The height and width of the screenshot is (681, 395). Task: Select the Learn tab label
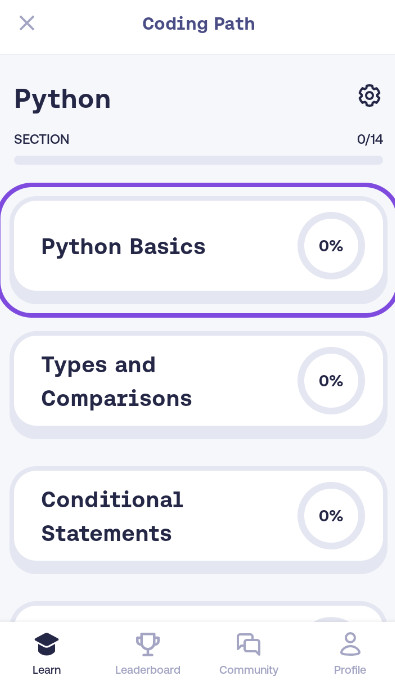(x=46, y=670)
